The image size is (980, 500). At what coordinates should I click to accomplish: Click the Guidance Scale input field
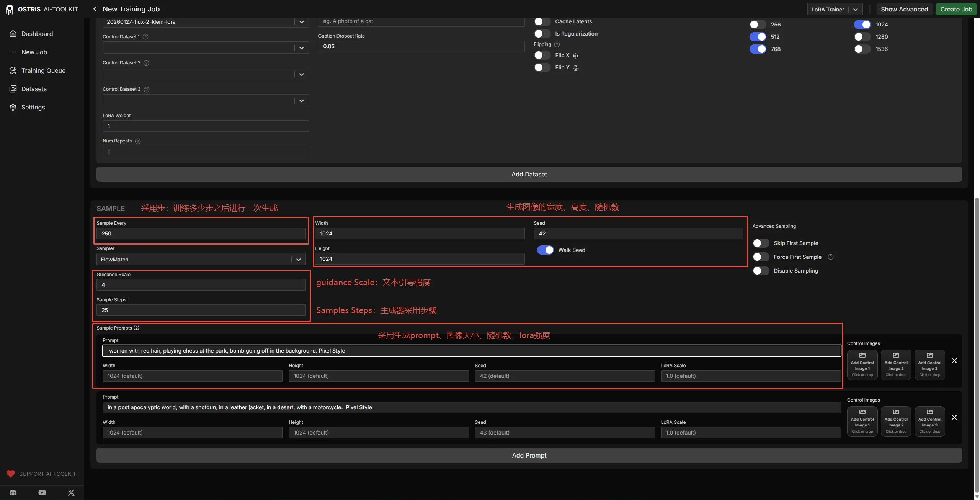pos(201,285)
